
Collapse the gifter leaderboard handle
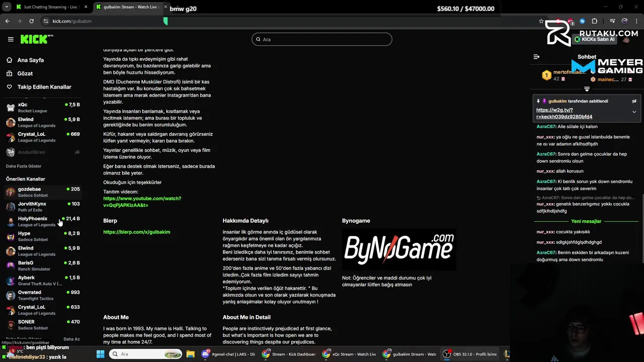pyautogui.click(x=587, y=89)
